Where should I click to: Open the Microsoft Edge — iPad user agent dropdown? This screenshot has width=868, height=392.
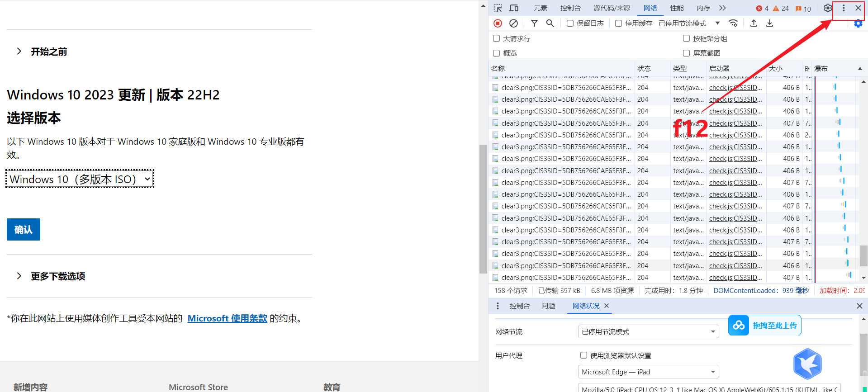point(648,372)
